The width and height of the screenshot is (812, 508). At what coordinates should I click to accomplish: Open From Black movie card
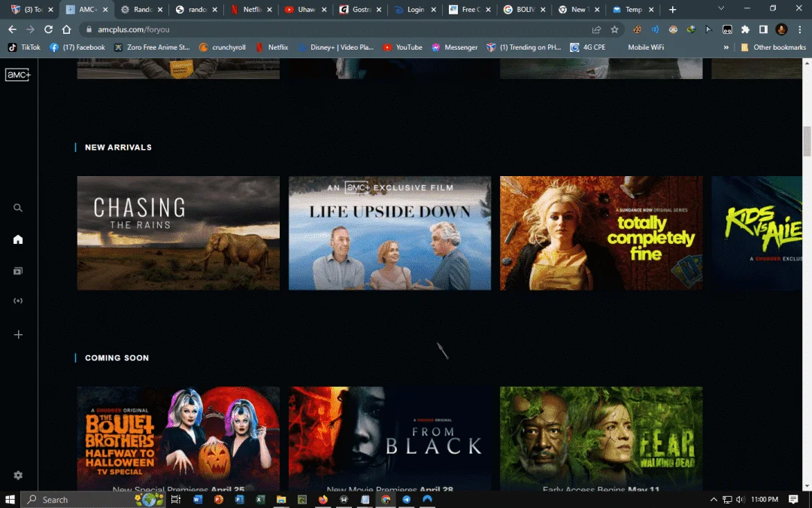click(389, 439)
